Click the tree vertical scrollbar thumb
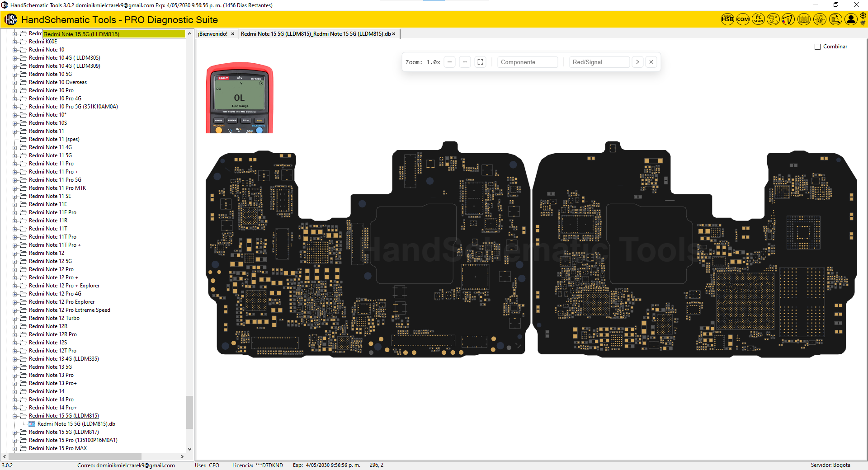The image size is (868, 470). coord(190,412)
